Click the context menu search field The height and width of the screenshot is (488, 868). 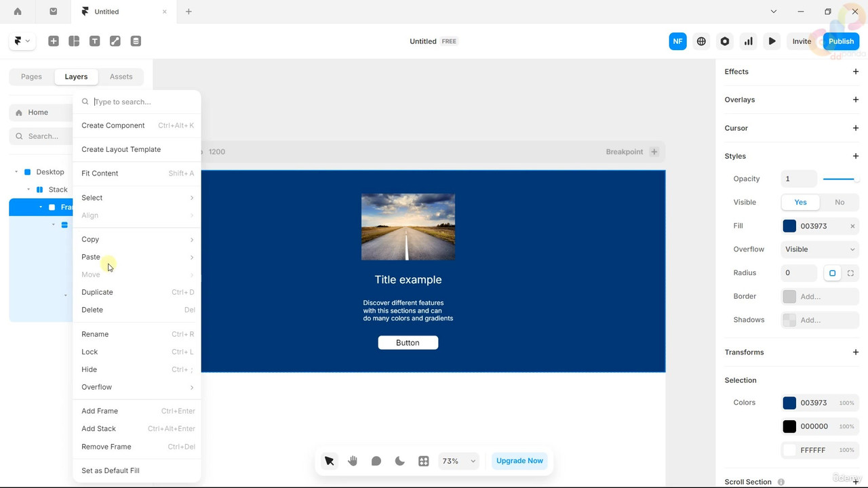[x=137, y=102]
